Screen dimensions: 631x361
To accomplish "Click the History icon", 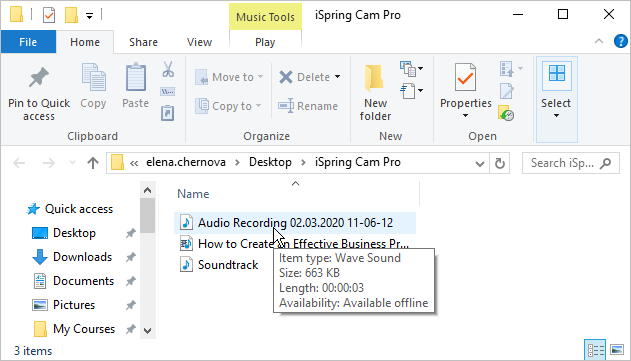I will point(506,113).
